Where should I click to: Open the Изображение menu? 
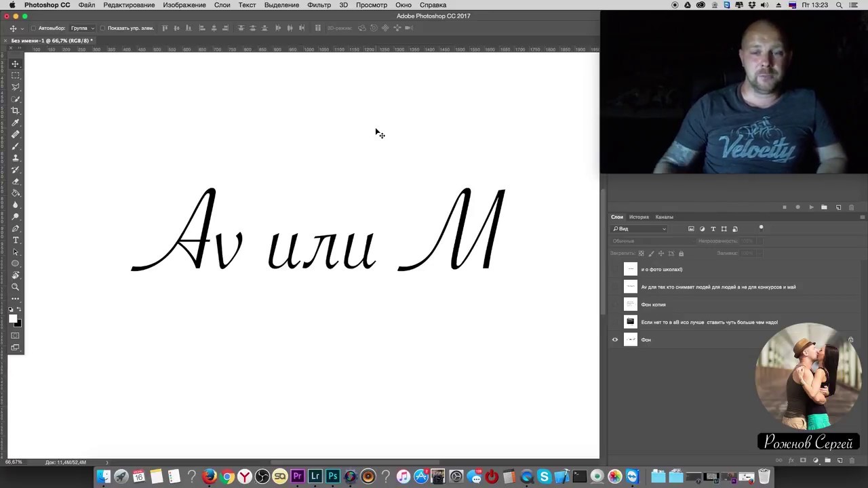tap(184, 5)
